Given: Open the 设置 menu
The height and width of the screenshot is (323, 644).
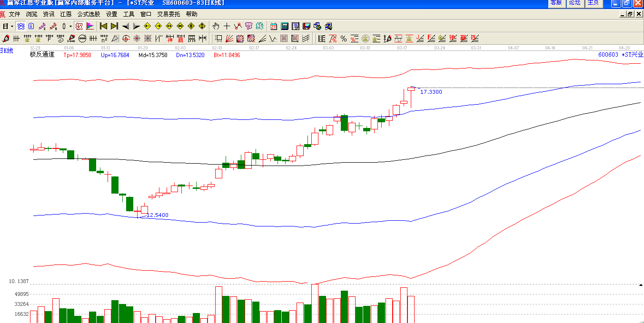Looking at the screenshot, I should 111,14.
